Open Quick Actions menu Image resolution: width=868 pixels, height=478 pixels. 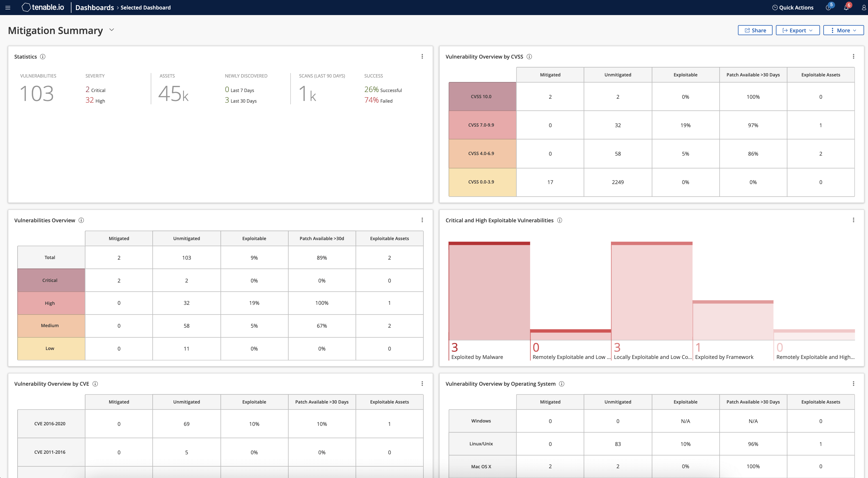[x=793, y=8]
